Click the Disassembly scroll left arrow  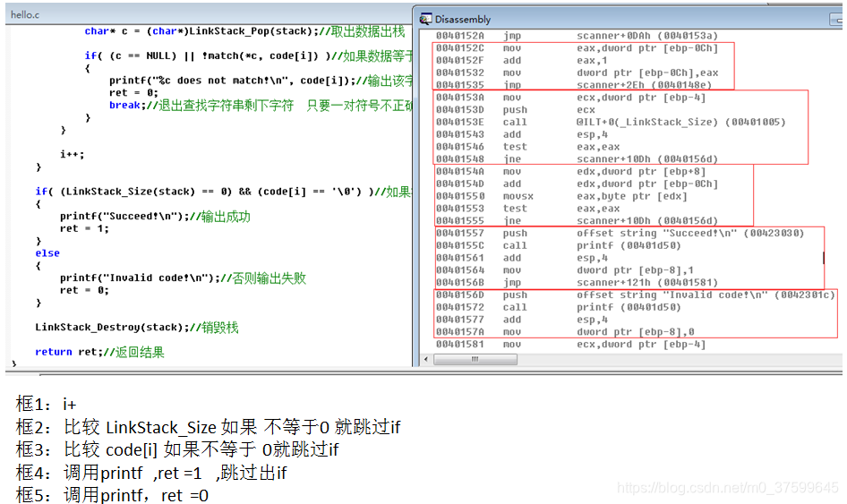pyautogui.click(x=427, y=359)
